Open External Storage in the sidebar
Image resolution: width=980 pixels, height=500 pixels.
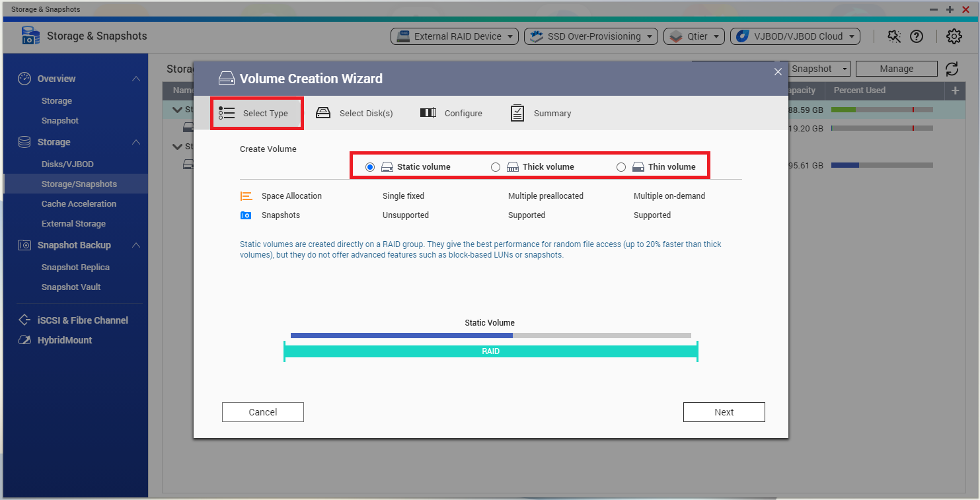click(x=73, y=224)
